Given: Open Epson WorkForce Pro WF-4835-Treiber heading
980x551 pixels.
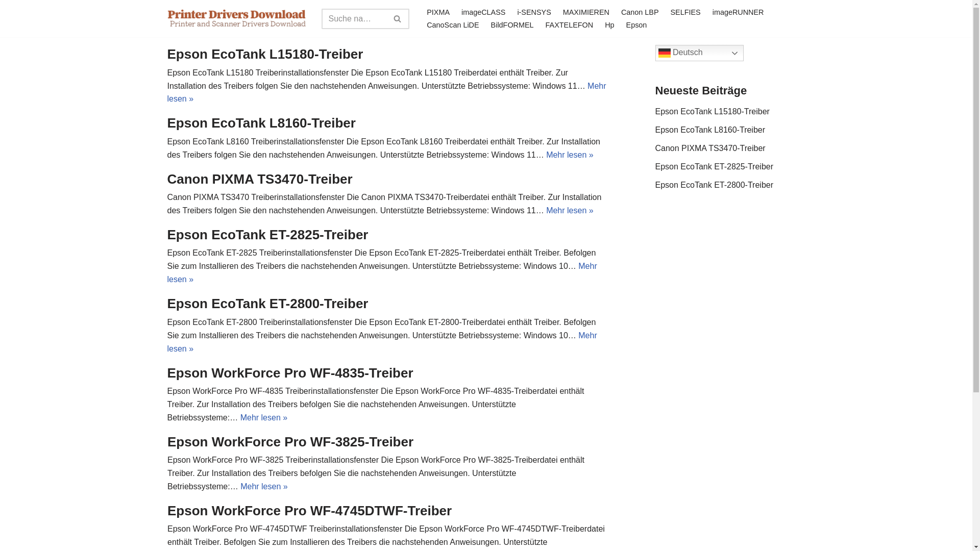Looking at the screenshot, I should point(290,373).
